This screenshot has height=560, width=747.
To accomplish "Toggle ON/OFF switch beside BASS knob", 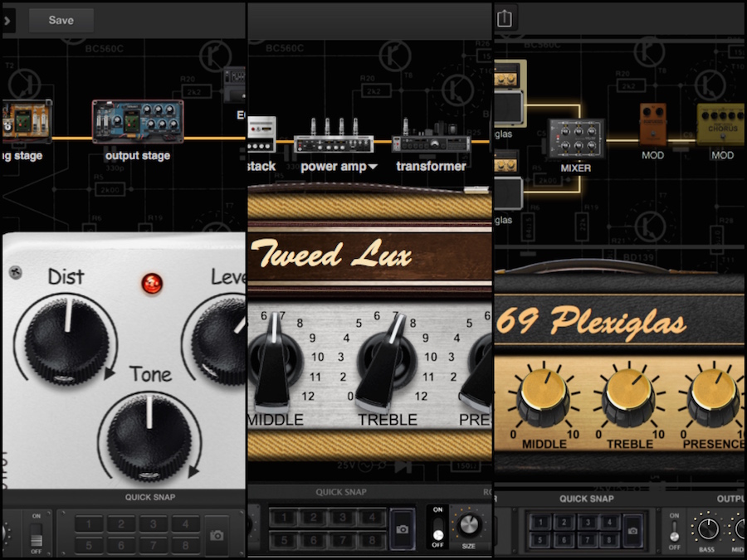I will pos(674,533).
